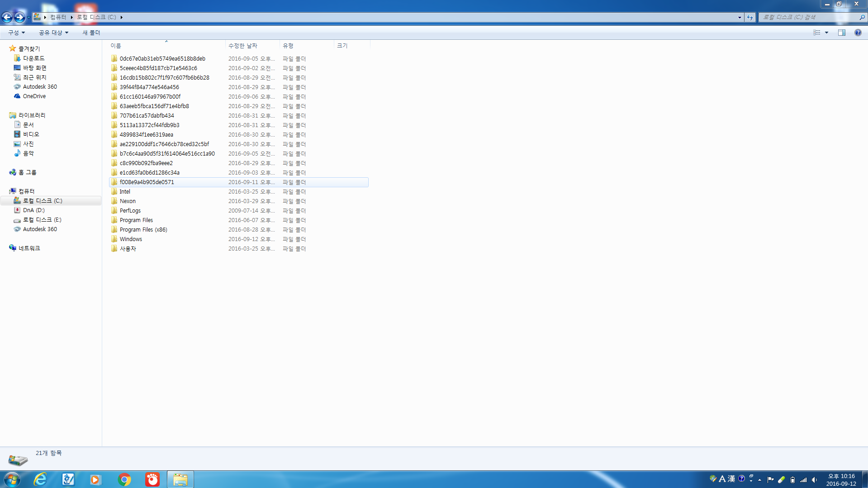Launch Google Chrome from the taskbar
Image resolution: width=868 pixels, height=488 pixels.
pyautogui.click(x=124, y=479)
